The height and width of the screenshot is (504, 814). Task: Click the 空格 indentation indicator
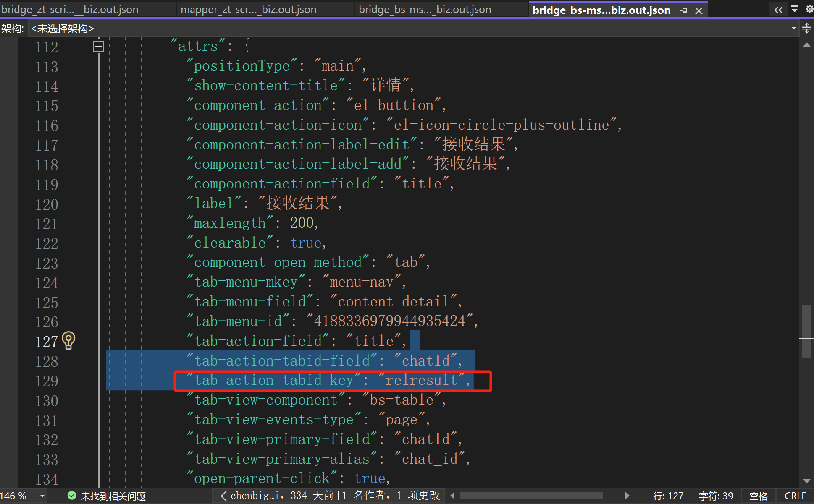pos(758,496)
